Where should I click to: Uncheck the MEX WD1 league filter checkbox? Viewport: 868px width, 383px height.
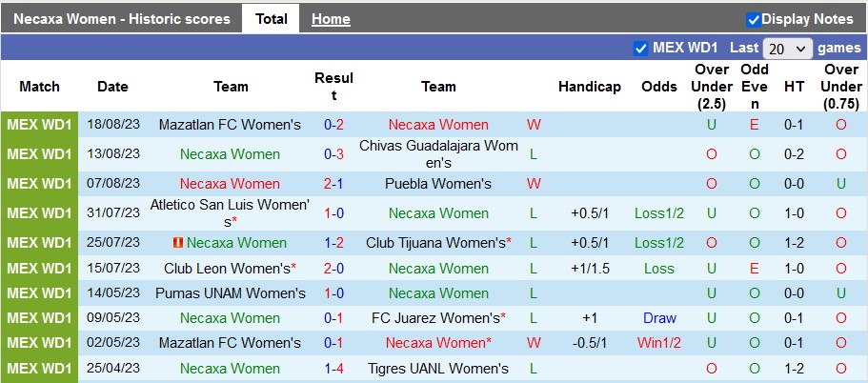click(641, 48)
